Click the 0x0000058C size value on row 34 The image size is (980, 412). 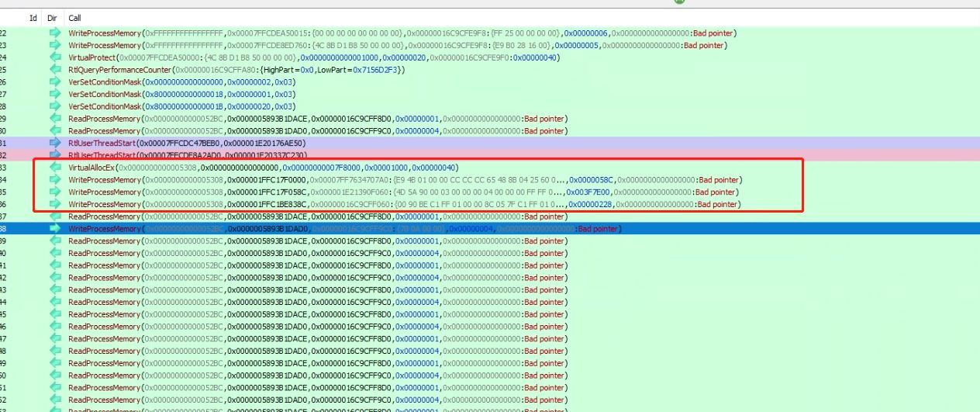pos(590,180)
